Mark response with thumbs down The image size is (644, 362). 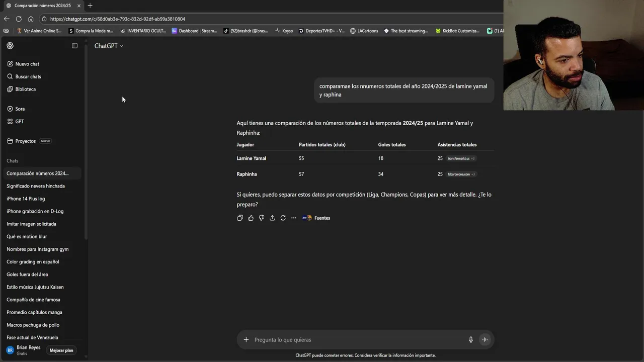(261, 218)
